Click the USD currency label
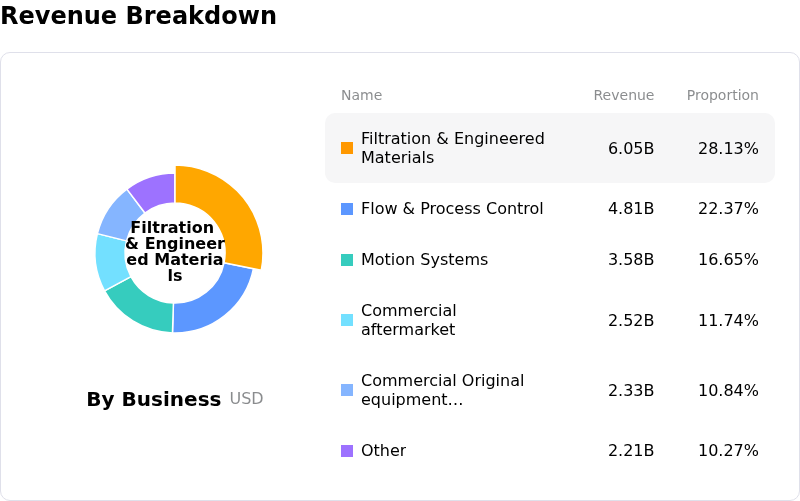Viewport: 800px width, 501px height. (246, 398)
